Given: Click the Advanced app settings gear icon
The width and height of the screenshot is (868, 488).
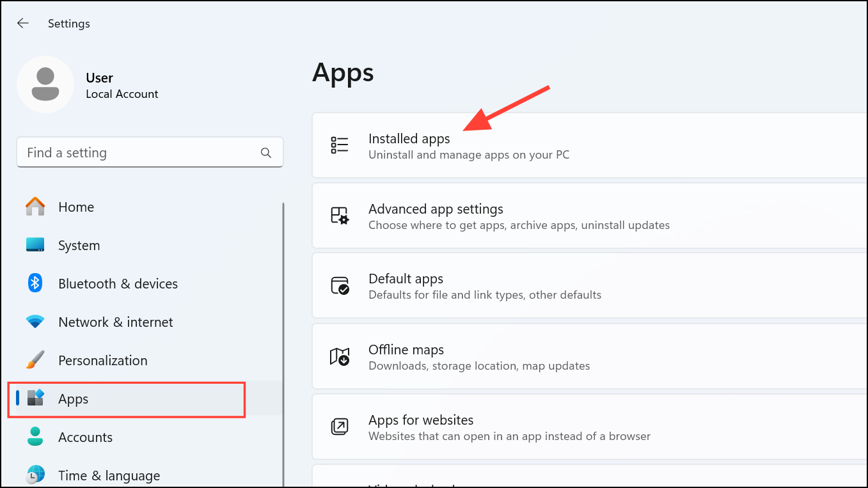Looking at the screenshot, I should 340,216.
